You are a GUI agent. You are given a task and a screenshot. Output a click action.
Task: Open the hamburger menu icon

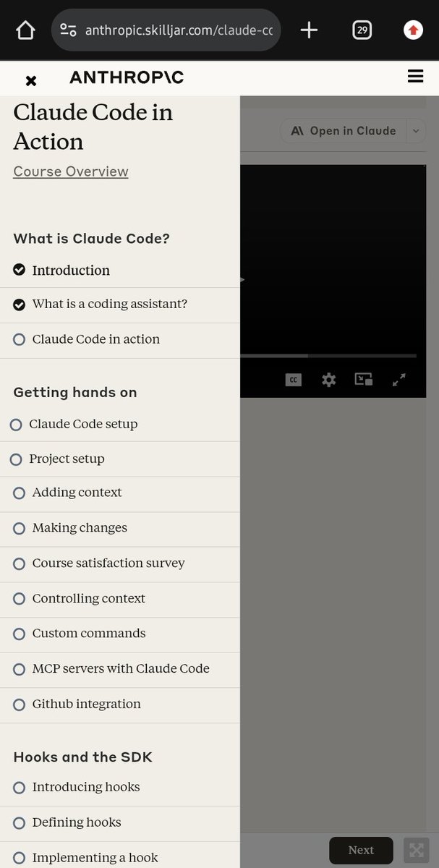coord(415,76)
